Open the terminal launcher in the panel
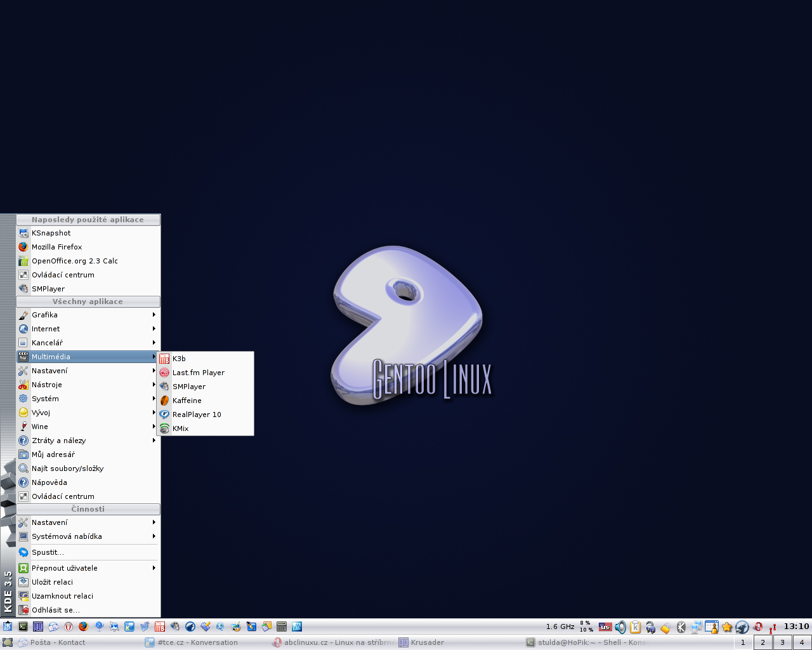This screenshot has width=812, height=650. [23, 627]
